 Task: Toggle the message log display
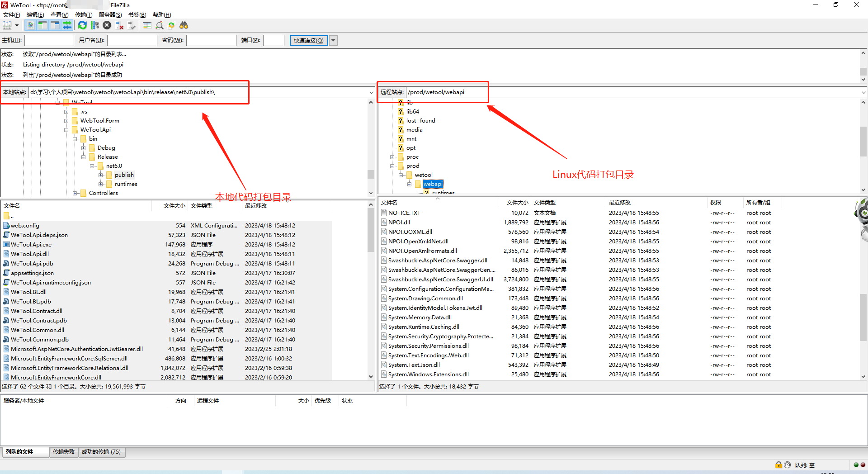tap(30, 25)
